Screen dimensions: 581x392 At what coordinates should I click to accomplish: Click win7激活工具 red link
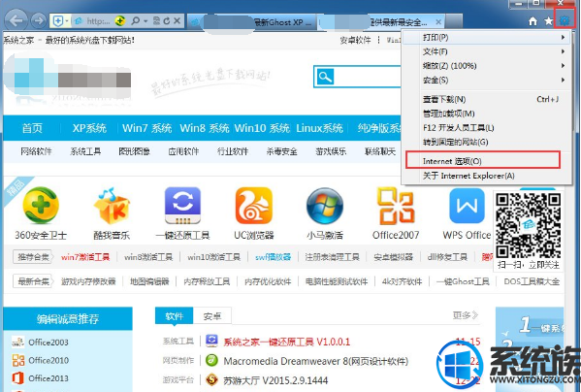pos(85,257)
